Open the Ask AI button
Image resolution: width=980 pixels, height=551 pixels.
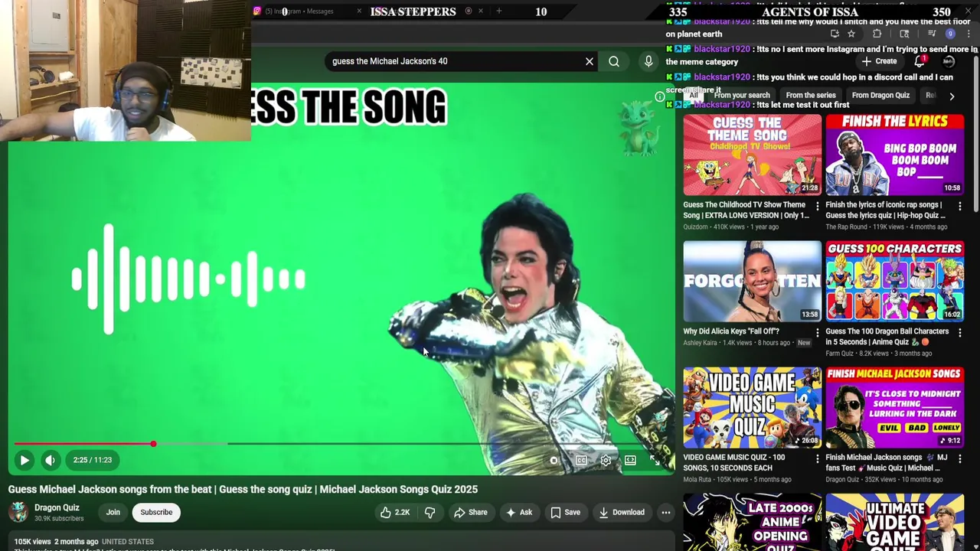(518, 512)
